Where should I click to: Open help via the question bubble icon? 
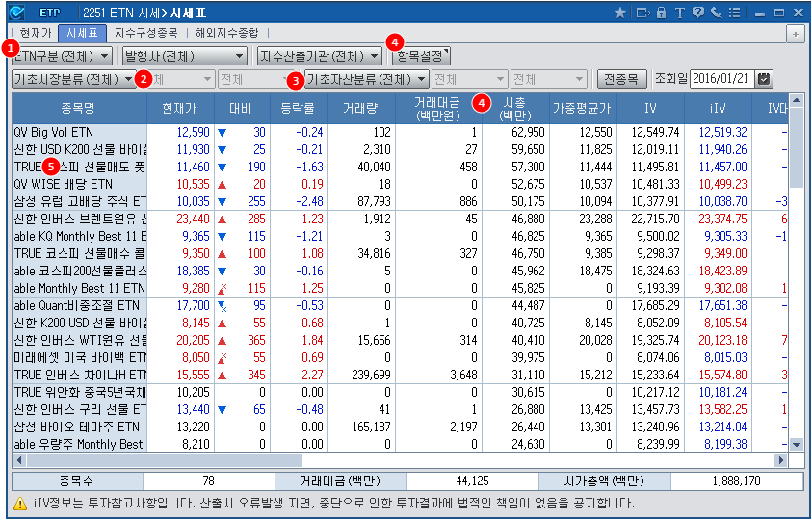point(696,13)
